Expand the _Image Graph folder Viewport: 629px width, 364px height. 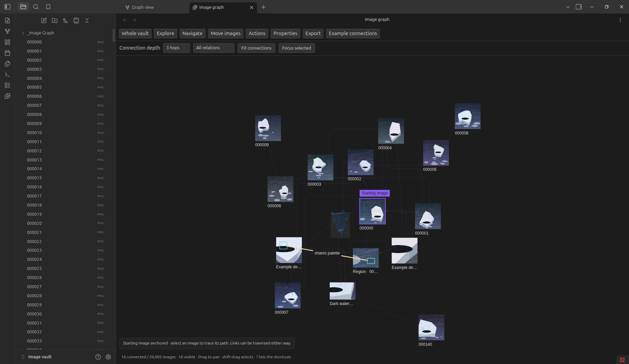coord(23,33)
